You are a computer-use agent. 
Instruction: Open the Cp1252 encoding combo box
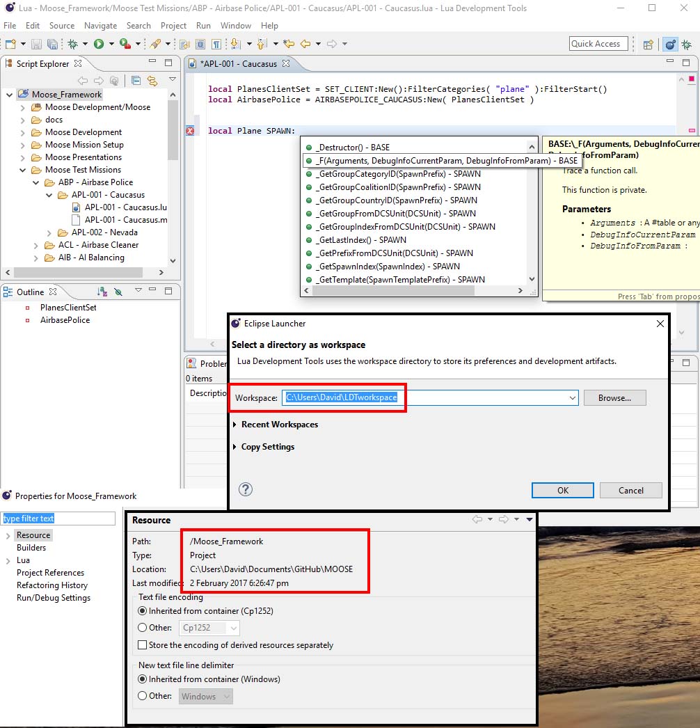coord(209,628)
